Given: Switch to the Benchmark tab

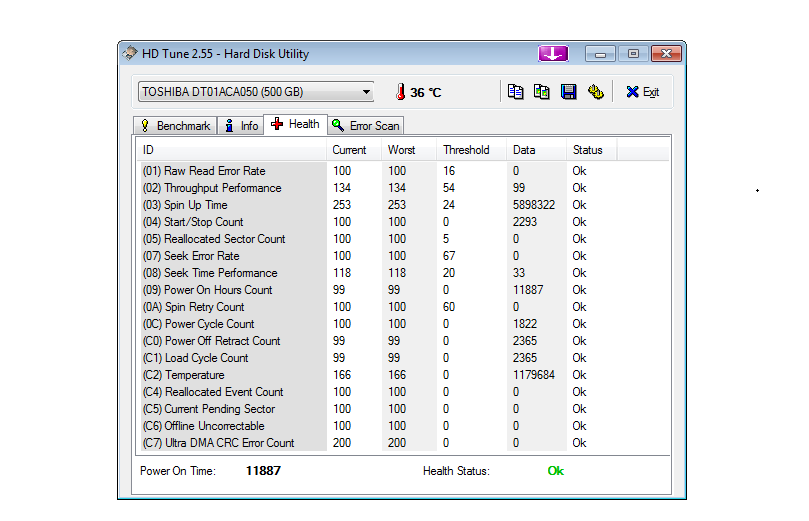Looking at the screenshot, I should (175, 126).
